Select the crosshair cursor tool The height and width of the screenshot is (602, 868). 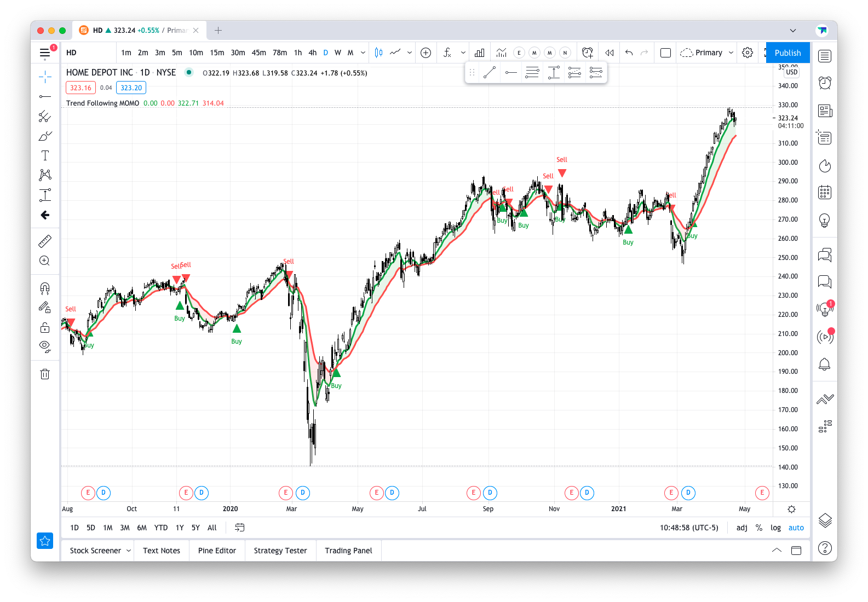45,77
